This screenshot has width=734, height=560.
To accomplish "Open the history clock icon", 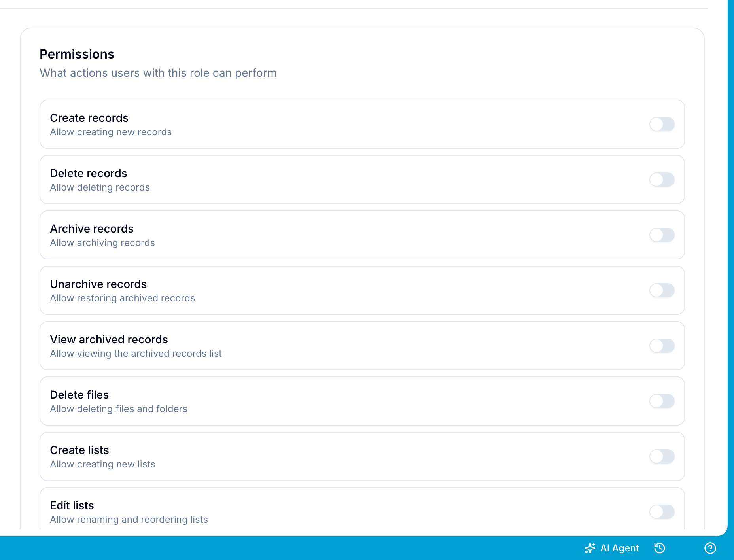I will pos(660,548).
